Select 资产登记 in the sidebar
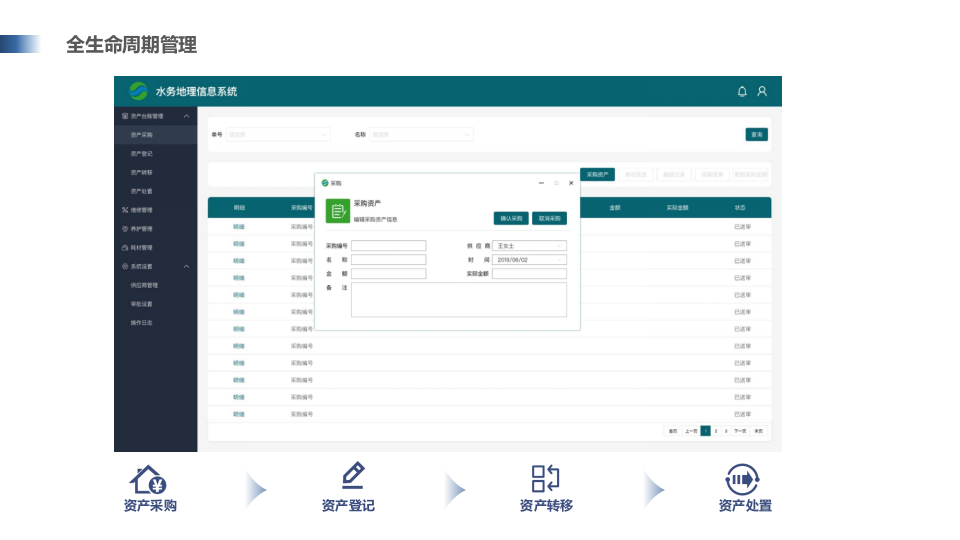960x540 pixels. (x=141, y=153)
